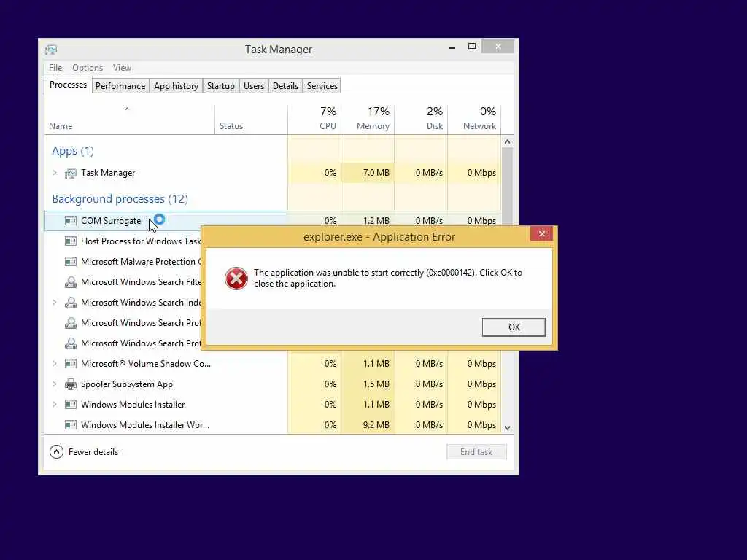
Task: Switch to the Startup tab
Action: click(220, 86)
